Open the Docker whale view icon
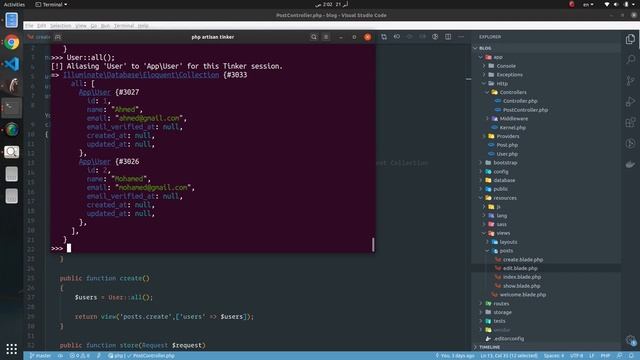Image resolution: width=640 pixels, height=360 pixels. click(630, 164)
